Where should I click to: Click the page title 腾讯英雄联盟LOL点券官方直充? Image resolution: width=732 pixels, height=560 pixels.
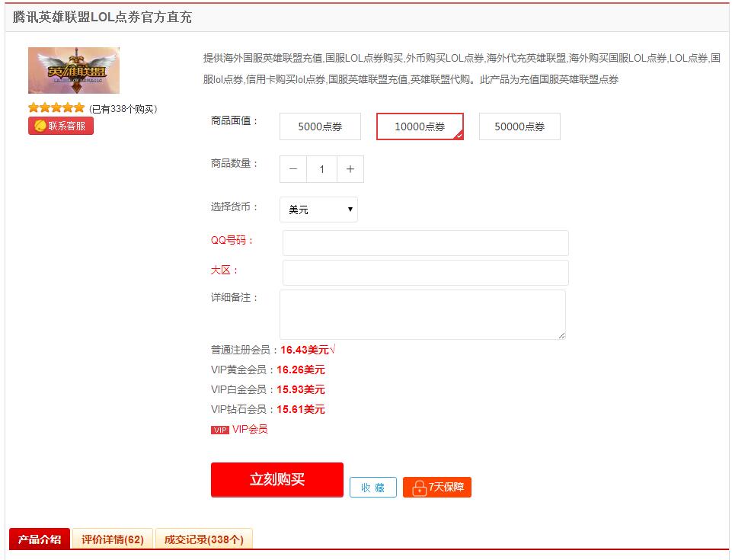tap(102, 18)
